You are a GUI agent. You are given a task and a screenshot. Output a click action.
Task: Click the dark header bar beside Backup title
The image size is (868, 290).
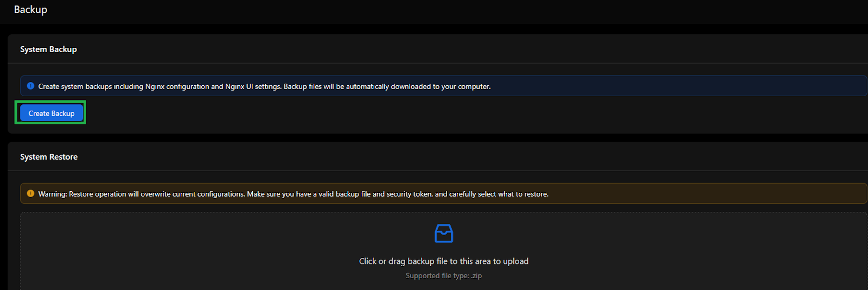(x=434, y=11)
